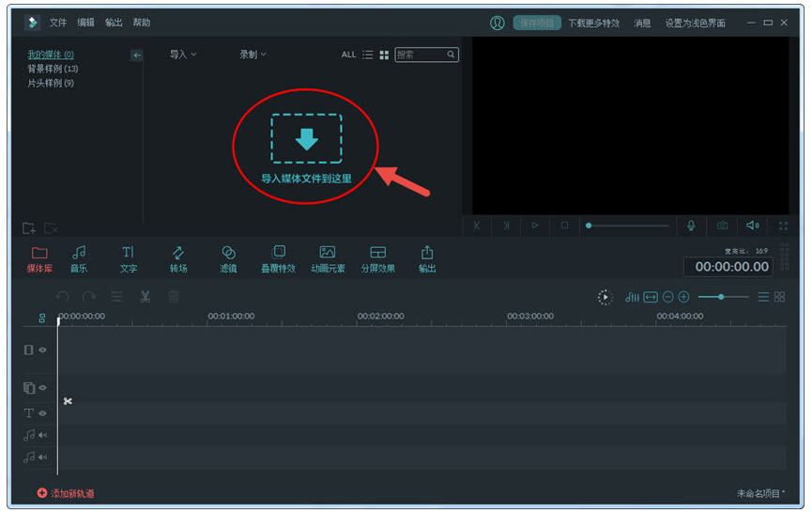The width and height of the screenshot is (812, 513).
Task: Expand the 导入 dropdown
Action: coord(183,54)
